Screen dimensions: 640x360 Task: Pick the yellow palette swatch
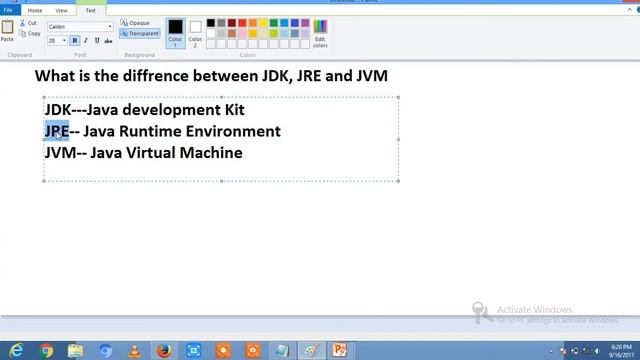(263, 23)
